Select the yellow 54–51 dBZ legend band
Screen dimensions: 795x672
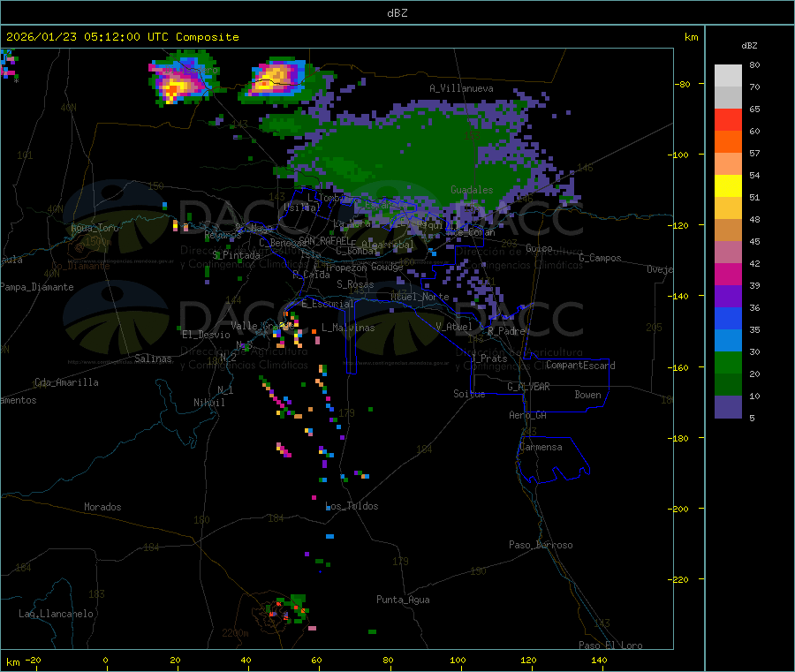pos(728,186)
